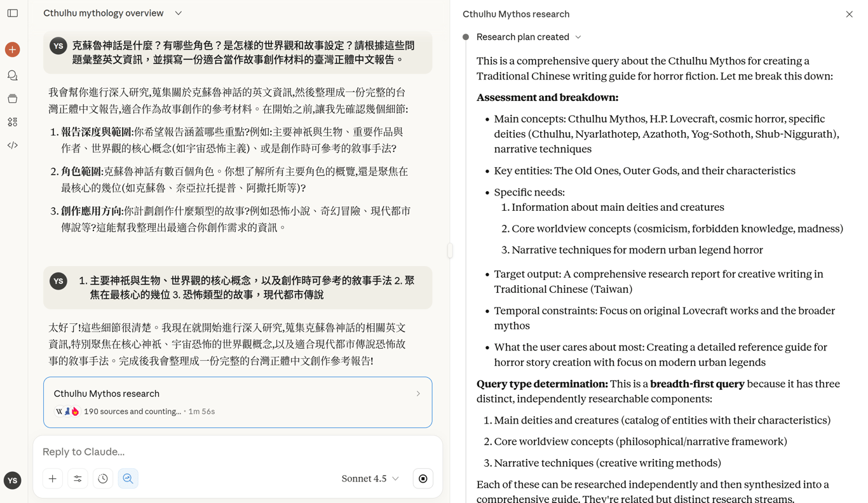Toggle the sidebar panel icon
Screen dimensions: 868x503
pos(13,13)
